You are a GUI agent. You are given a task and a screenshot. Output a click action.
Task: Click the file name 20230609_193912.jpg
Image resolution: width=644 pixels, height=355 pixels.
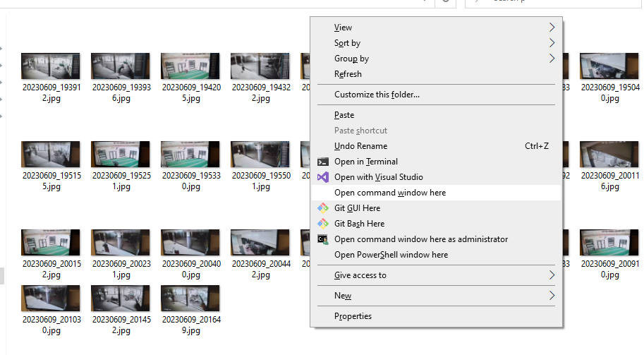coord(51,93)
